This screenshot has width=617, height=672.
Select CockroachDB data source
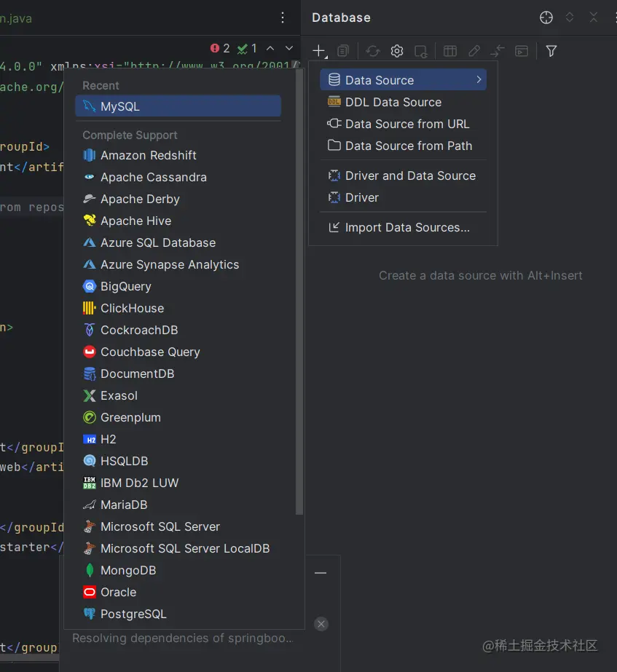[x=178, y=330]
